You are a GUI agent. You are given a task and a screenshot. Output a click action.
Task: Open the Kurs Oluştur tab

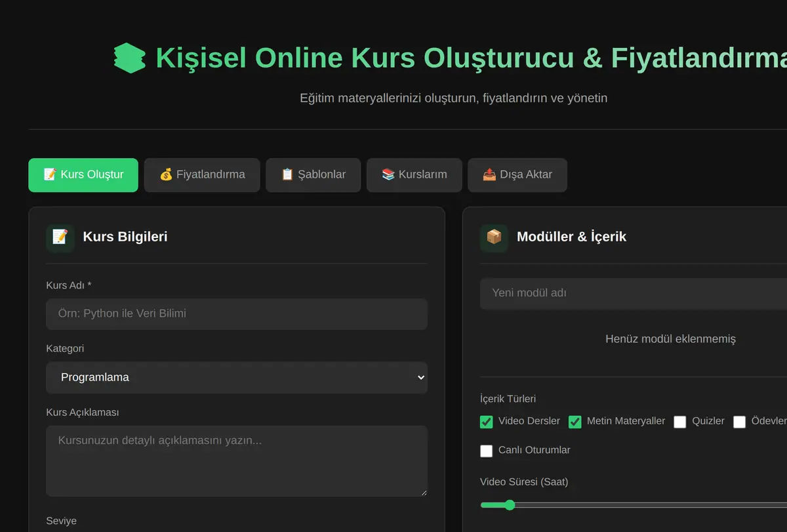pos(83,175)
